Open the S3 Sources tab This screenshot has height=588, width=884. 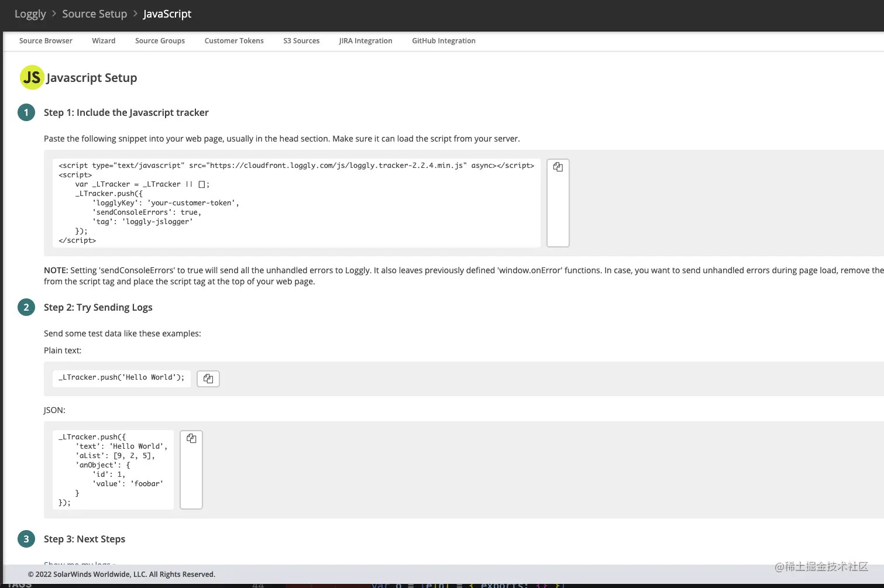click(301, 41)
